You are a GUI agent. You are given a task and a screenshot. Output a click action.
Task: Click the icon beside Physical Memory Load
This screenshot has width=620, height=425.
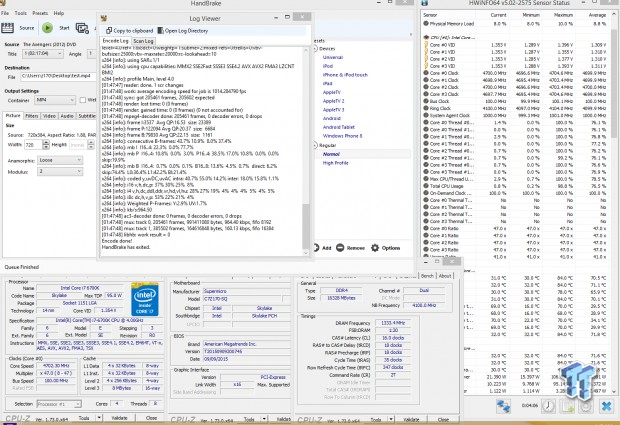[x=426, y=23]
